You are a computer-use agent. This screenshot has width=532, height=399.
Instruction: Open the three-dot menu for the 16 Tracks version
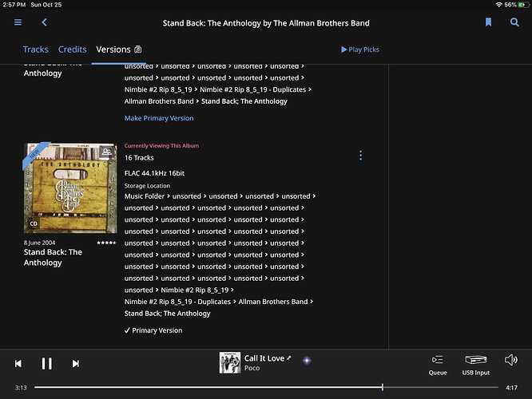[x=361, y=156]
